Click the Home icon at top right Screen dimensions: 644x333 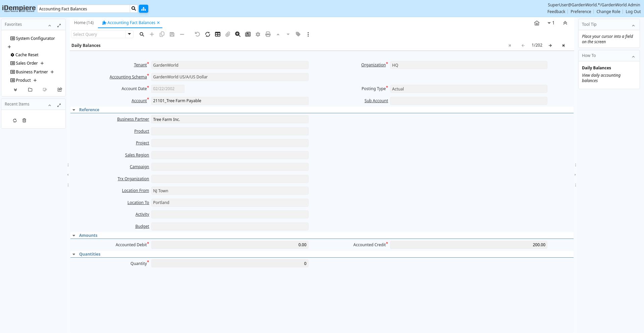(537, 23)
